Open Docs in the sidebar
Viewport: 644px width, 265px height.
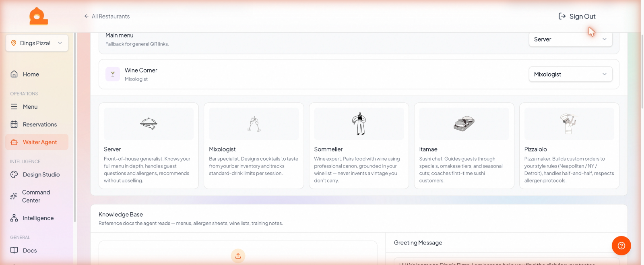coord(37,250)
